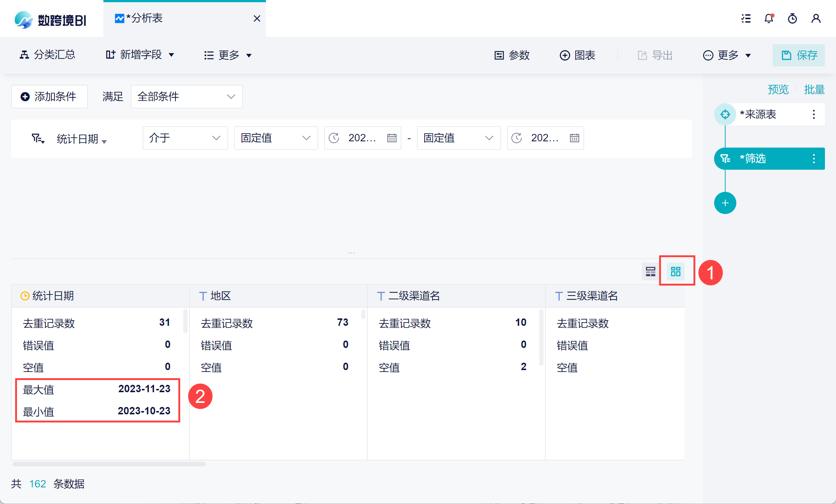Click the task list icon in header

pos(746,18)
